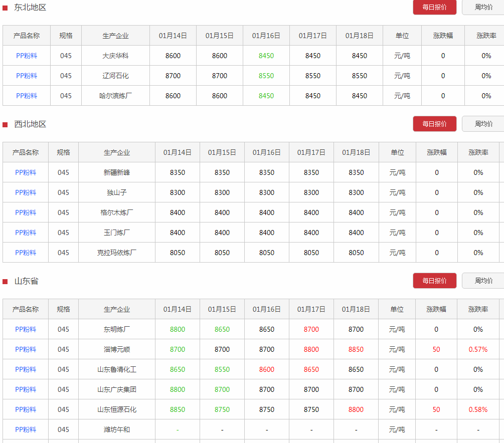Click red 8800 price for 山东恒源石化
Viewport: 504px width, 443px height.
click(x=356, y=409)
